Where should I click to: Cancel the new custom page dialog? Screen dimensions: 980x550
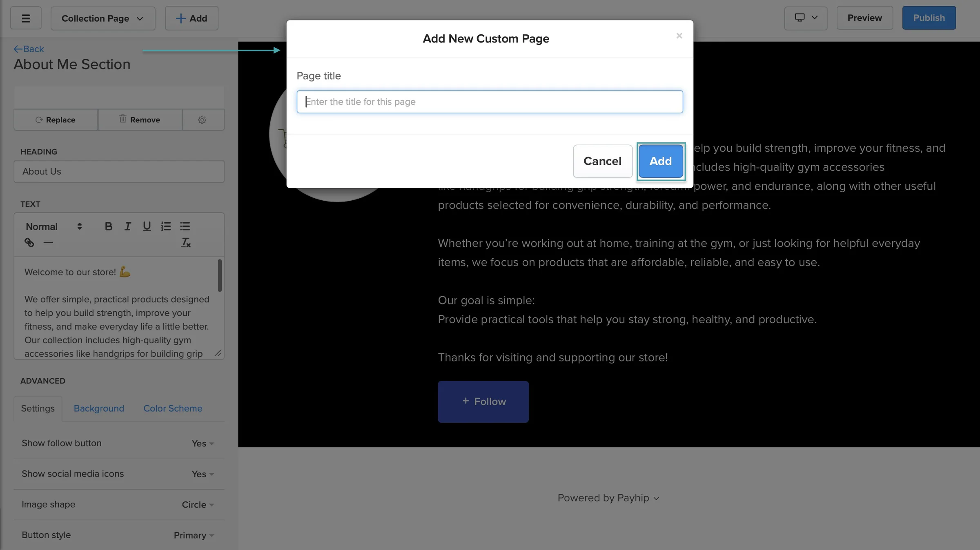(603, 161)
